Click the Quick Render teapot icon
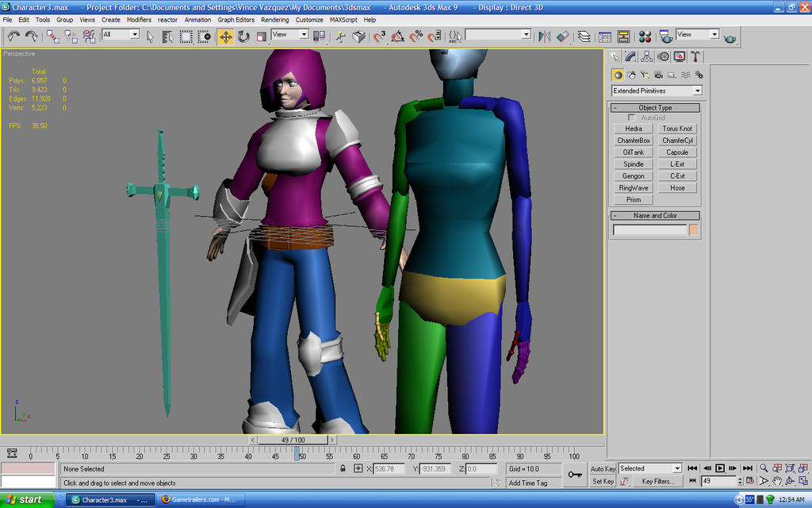This screenshot has height=508, width=812. [x=730, y=37]
